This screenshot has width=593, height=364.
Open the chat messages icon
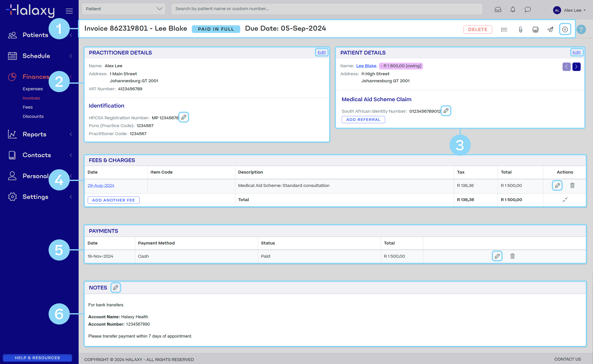point(528,10)
